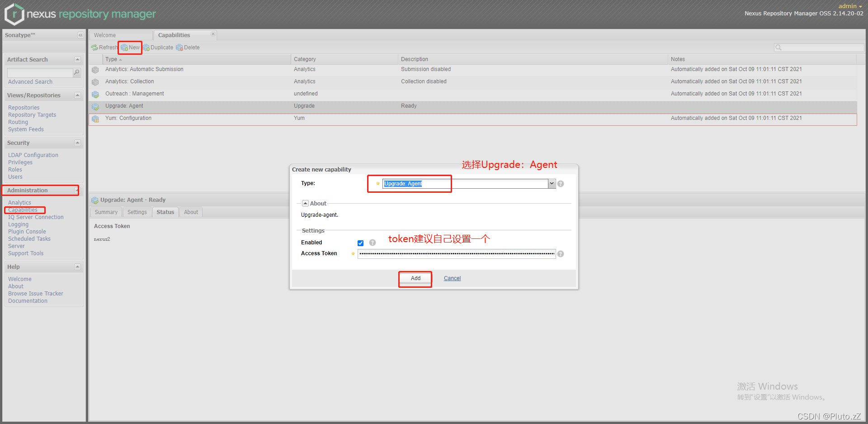The image size is (868, 424).
Task: Open IQ Server Connection link
Action: click(36, 217)
